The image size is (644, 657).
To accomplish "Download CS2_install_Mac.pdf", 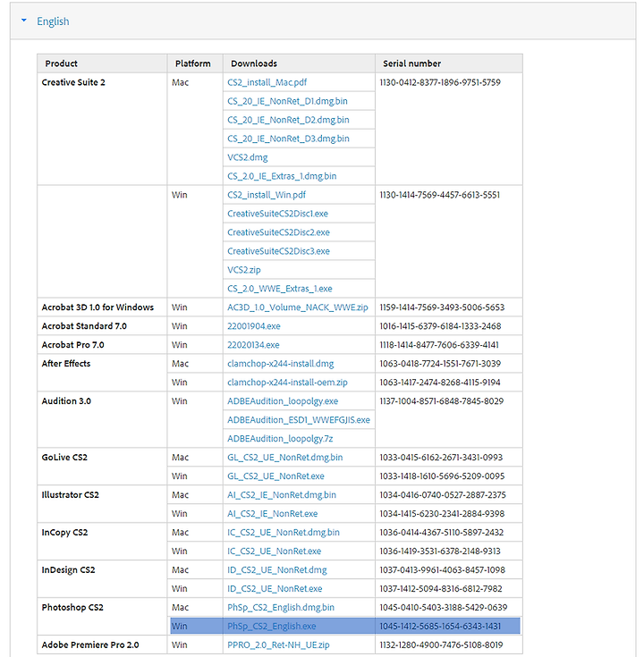I will pos(267,82).
